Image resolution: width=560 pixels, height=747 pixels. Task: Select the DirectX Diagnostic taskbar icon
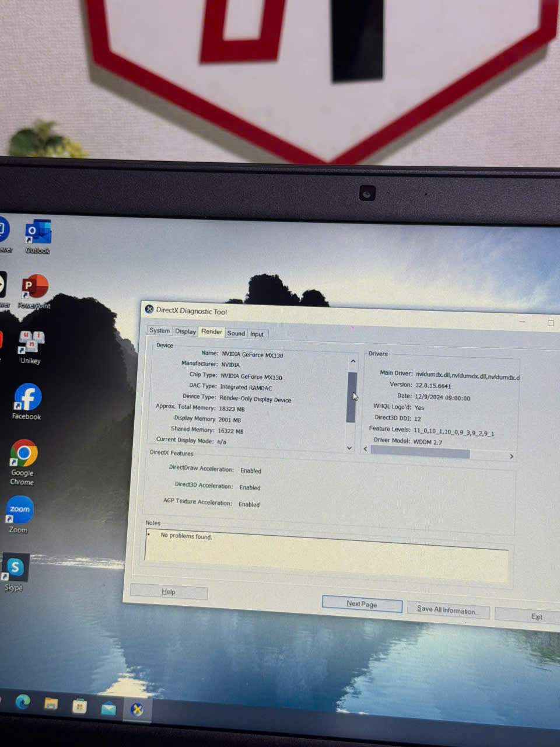pos(137,709)
